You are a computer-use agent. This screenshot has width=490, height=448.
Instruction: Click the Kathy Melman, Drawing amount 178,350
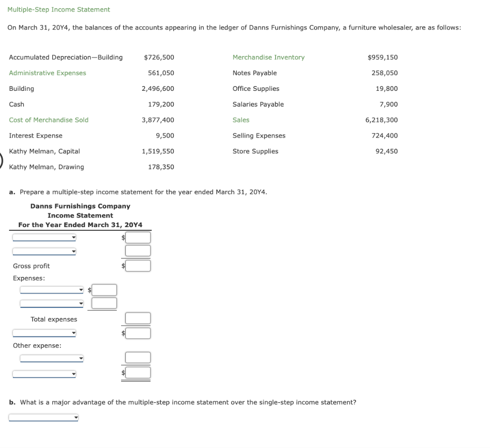(x=161, y=167)
